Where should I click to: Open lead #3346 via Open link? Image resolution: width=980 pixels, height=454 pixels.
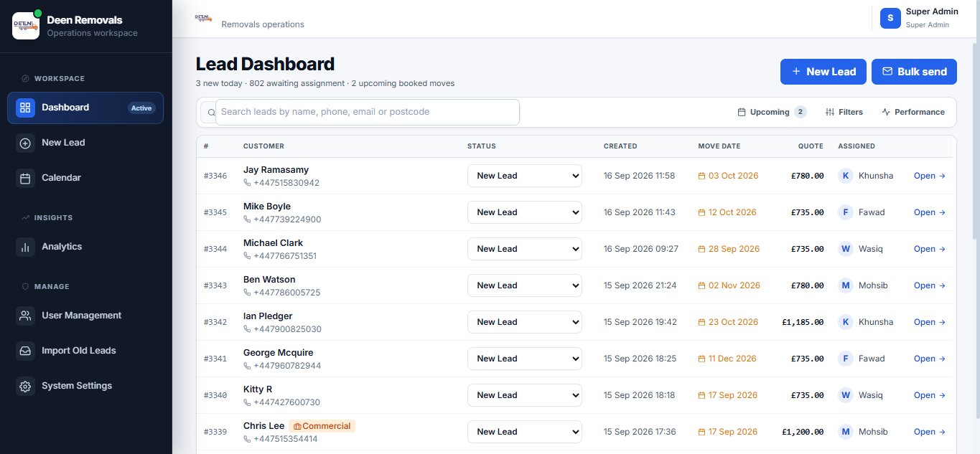coord(930,176)
